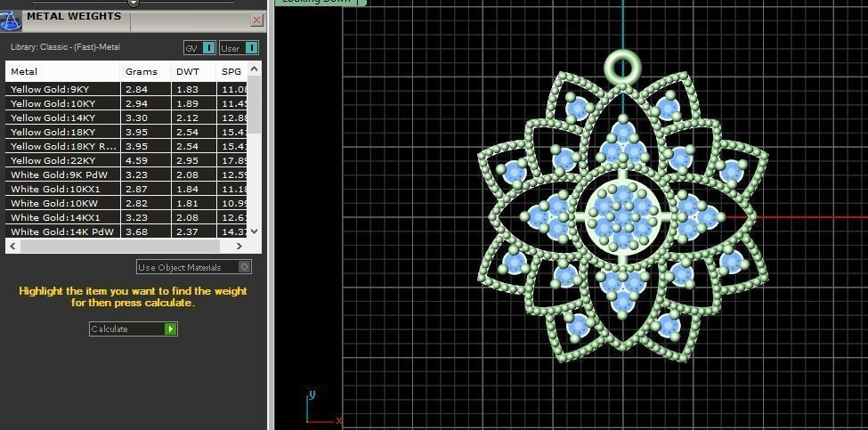The height and width of the screenshot is (430, 868).
Task: Click the SPG column header
Action: [232, 71]
